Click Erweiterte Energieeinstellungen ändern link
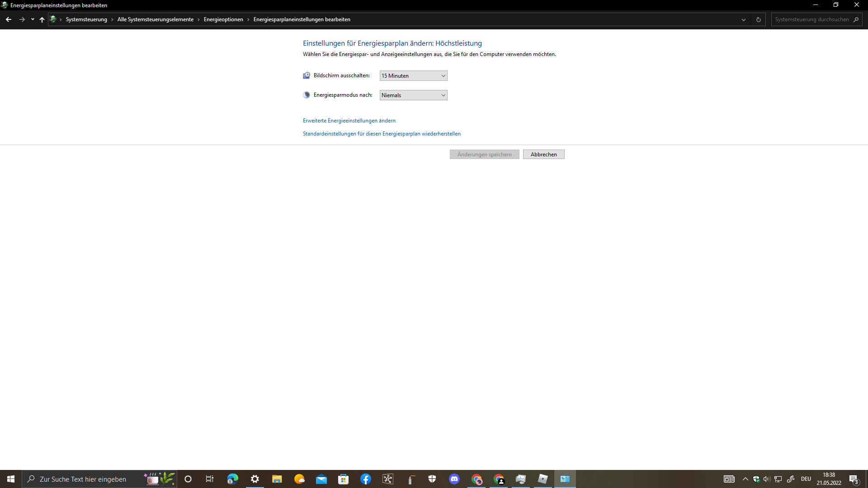Image resolution: width=868 pixels, height=488 pixels. pyautogui.click(x=349, y=121)
